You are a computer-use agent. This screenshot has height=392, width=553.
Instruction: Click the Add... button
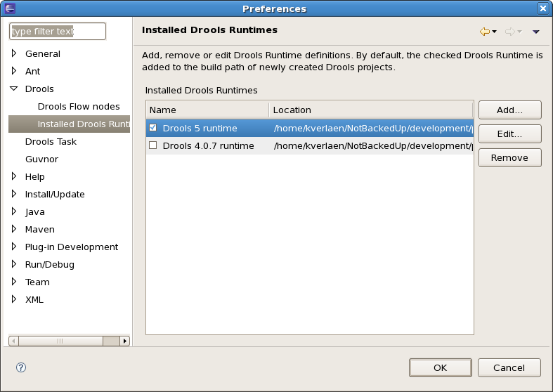509,110
